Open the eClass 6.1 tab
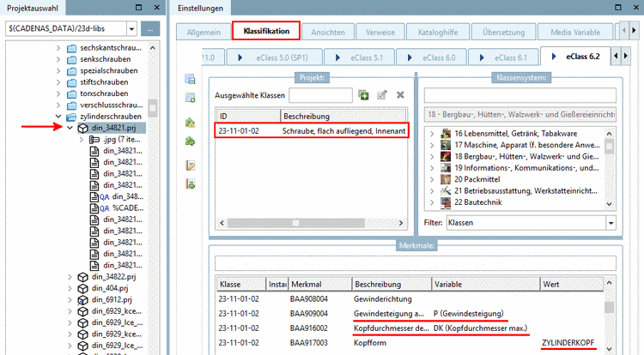The height and width of the screenshot is (355, 644). [x=503, y=57]
